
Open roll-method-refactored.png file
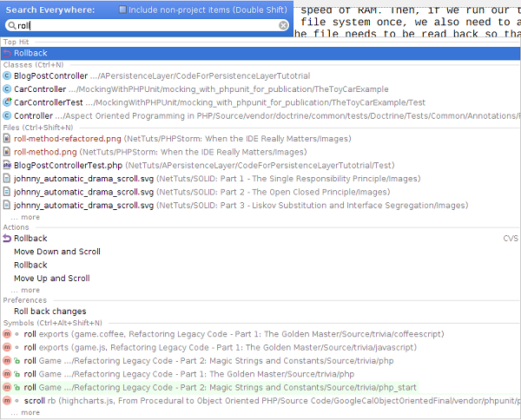(x=260, y=139)
